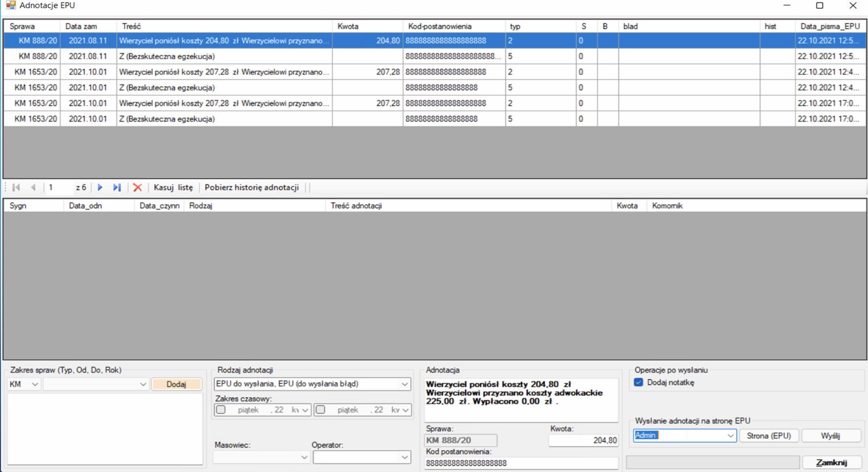
Task: Enable the second Zakres czasowy date checkbox
Action: (x=320, y=409)
